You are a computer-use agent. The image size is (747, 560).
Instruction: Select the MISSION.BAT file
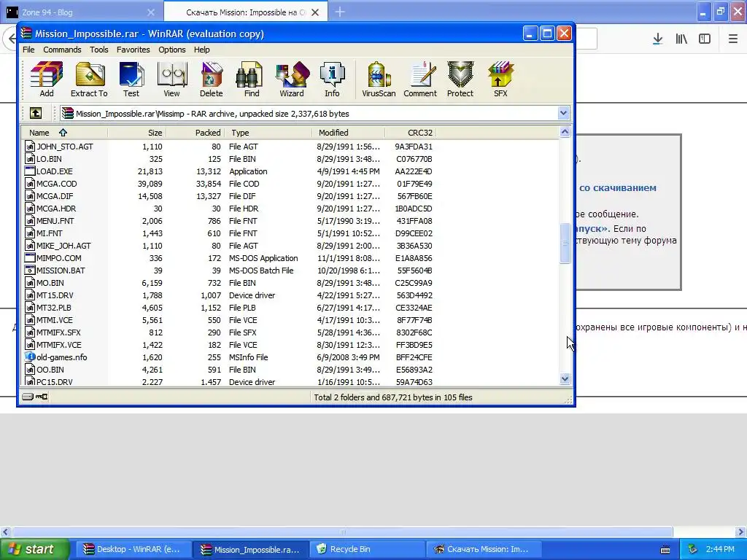(61, 271)
